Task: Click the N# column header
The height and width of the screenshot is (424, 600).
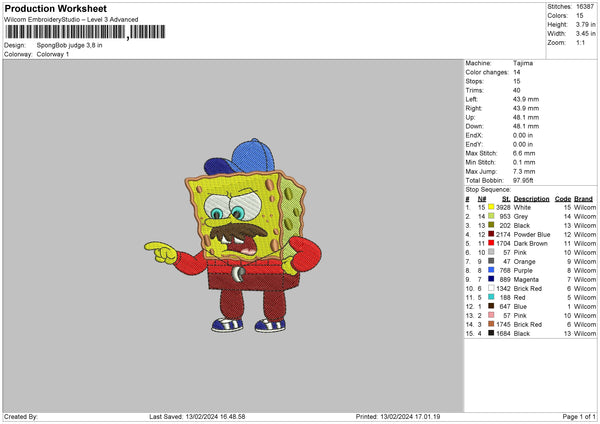Action: (481, 199)
